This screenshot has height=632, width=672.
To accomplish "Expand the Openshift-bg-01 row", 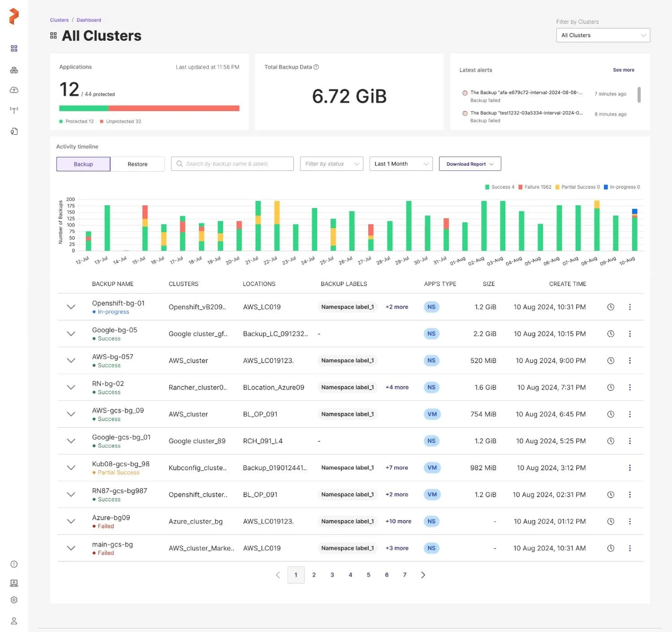I will (x=71, y=307).
